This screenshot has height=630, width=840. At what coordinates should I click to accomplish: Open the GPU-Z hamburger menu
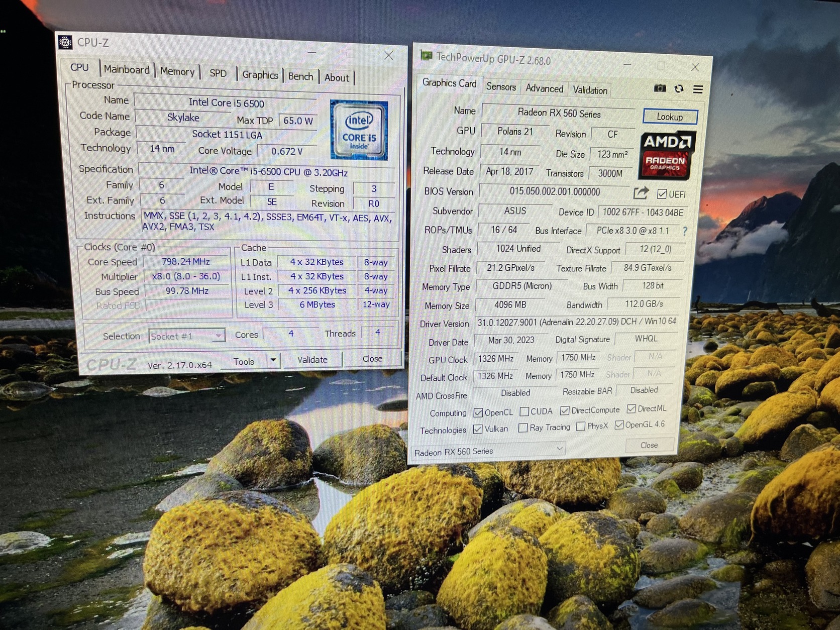(698, 89)
